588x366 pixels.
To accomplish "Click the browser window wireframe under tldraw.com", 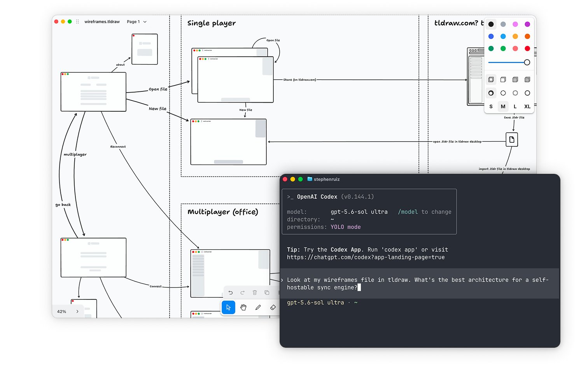I will click(476, 77).
